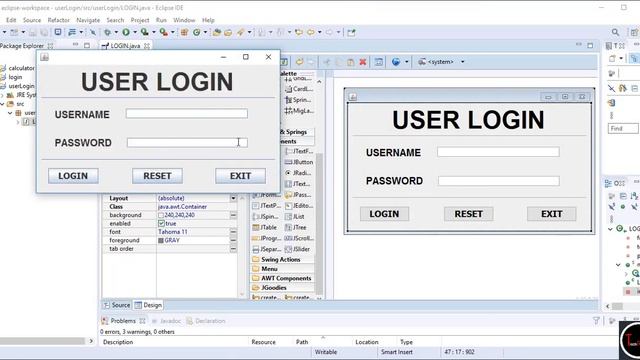The height and width of the screenshot is (360, 640).
Task: Click the globe locale icon
Action: click(396, 62)
